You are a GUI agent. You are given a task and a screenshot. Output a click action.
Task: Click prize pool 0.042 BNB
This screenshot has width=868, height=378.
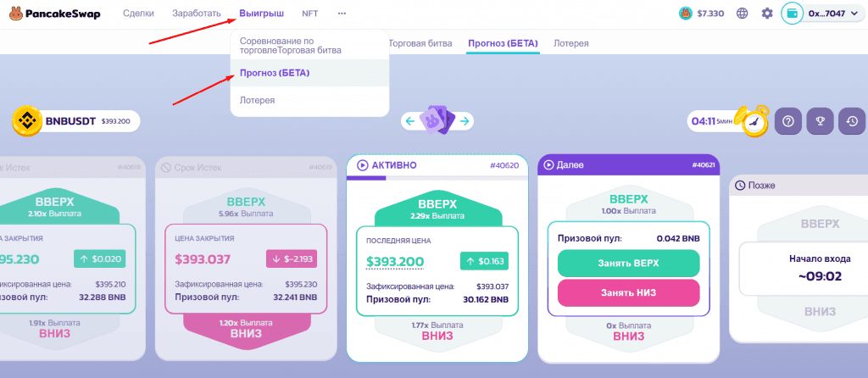coord(678,239)
